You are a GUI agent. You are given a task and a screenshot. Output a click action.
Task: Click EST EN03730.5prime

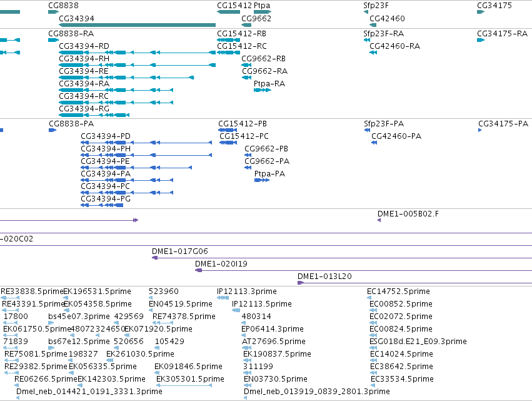276,379
